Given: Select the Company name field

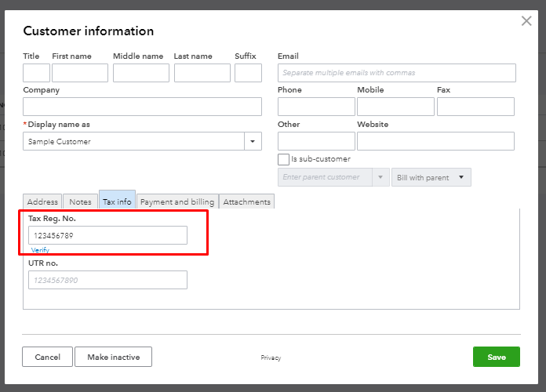Looking at the screenshot, I should (142, 107).
